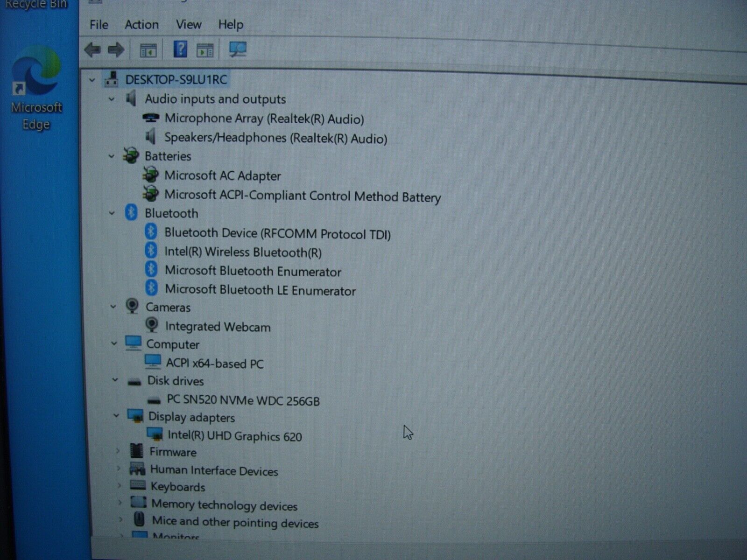Open the Action menu

coord(141,24)
